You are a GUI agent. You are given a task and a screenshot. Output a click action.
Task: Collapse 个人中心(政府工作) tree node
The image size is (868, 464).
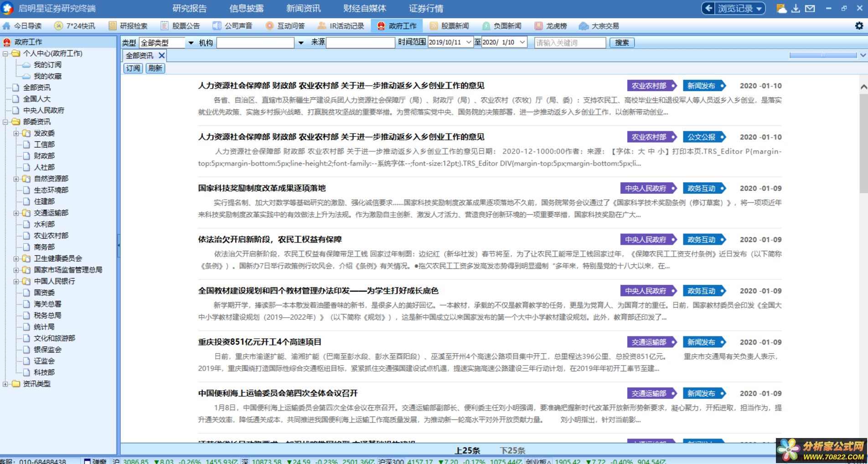5,53
